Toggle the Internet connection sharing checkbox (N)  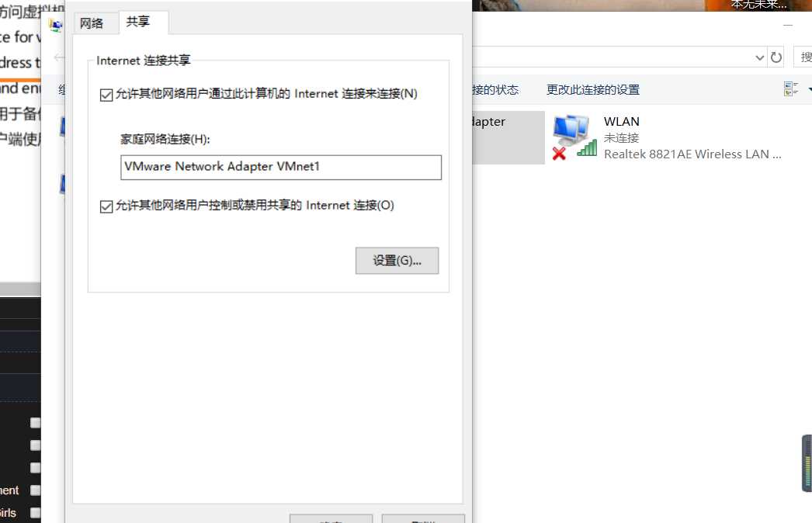tap(106, 95)
